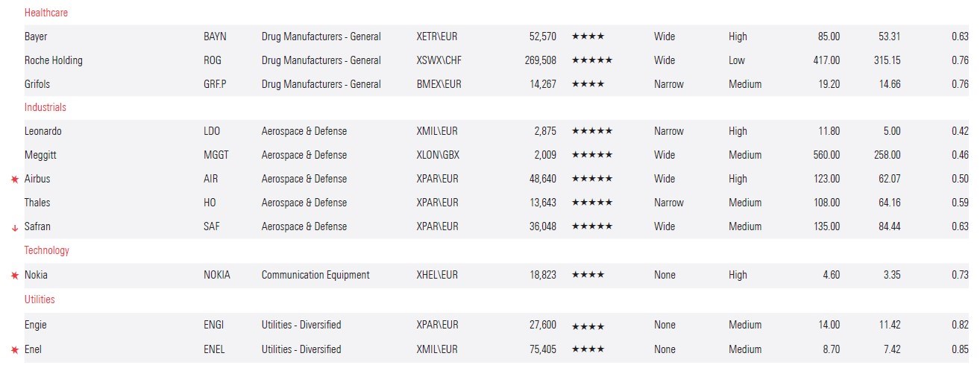980x365 pixels.
Task: Click Bayer's four-star rating
Action: pos(588,36)
